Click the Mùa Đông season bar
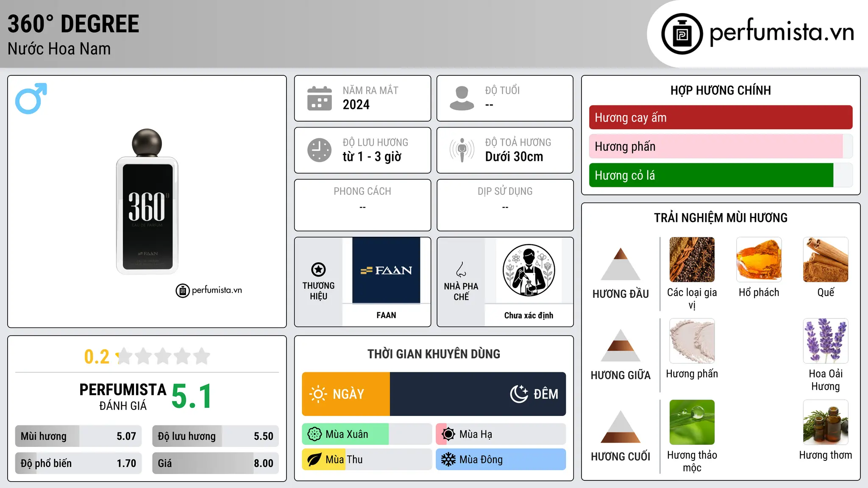This screenshot has height=488, width=868. click(501, 460)
